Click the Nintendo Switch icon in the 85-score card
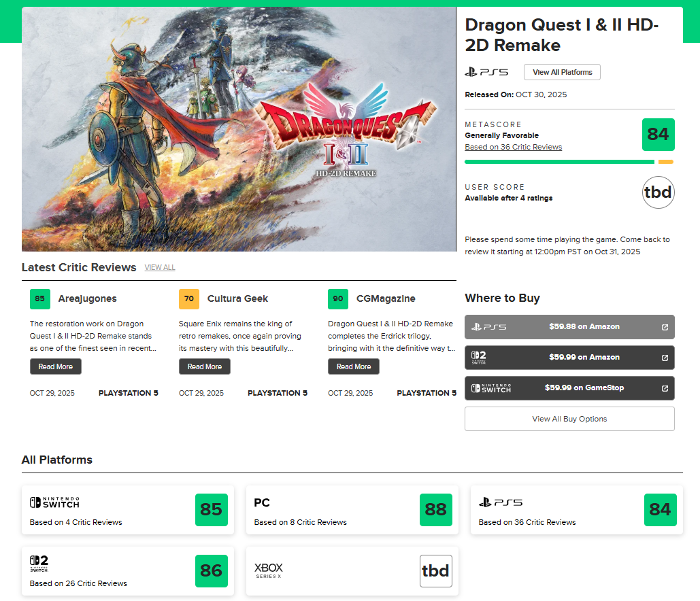 (54, 503)
